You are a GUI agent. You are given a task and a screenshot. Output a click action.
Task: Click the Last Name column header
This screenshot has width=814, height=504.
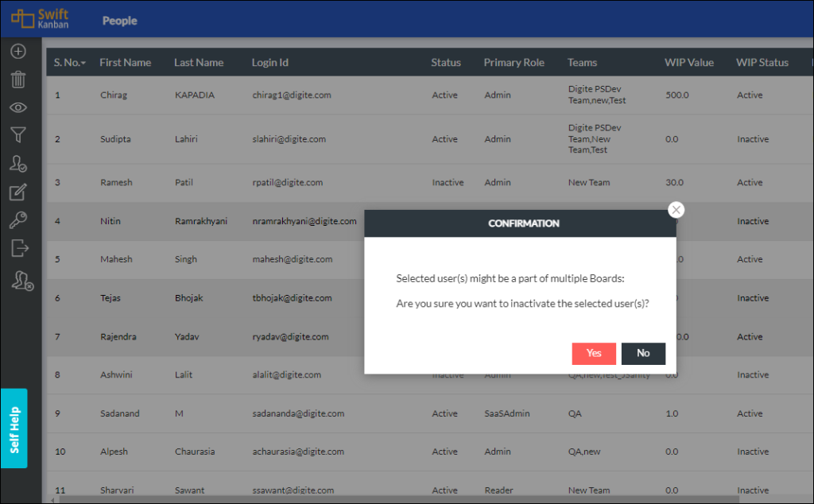[x=199, y=62]
